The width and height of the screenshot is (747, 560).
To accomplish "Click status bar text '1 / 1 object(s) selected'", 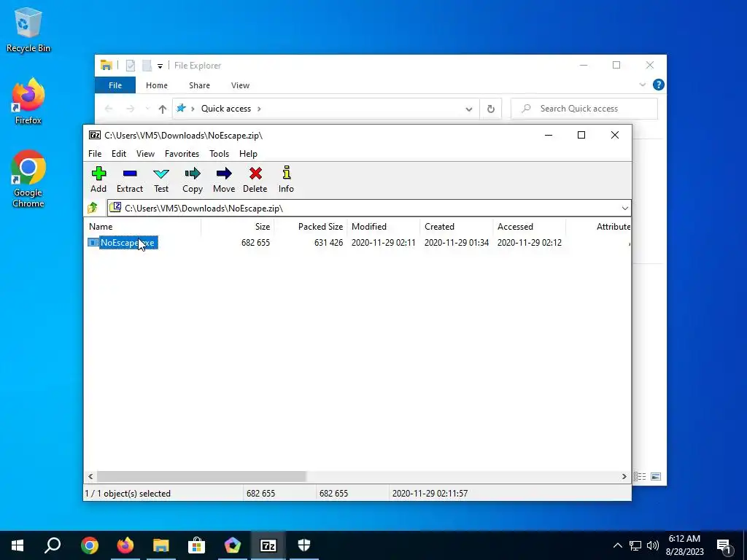I will coord(128,494).
